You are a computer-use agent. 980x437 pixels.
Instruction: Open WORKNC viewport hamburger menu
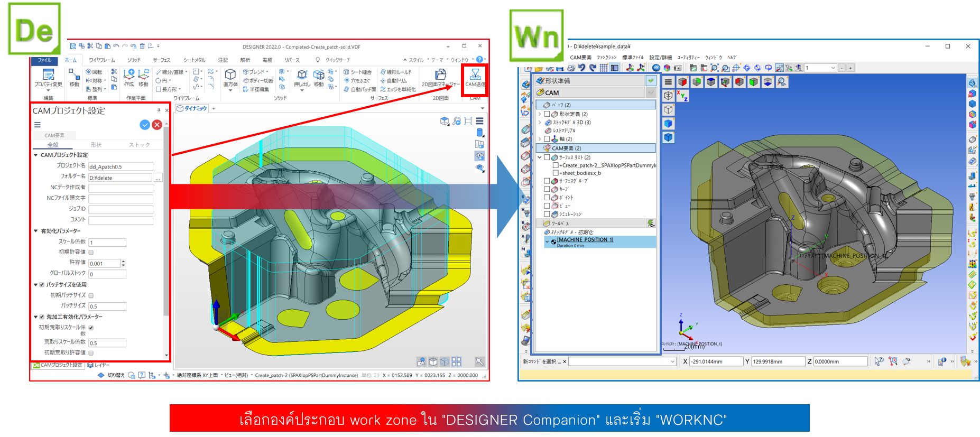pos(668,82)
